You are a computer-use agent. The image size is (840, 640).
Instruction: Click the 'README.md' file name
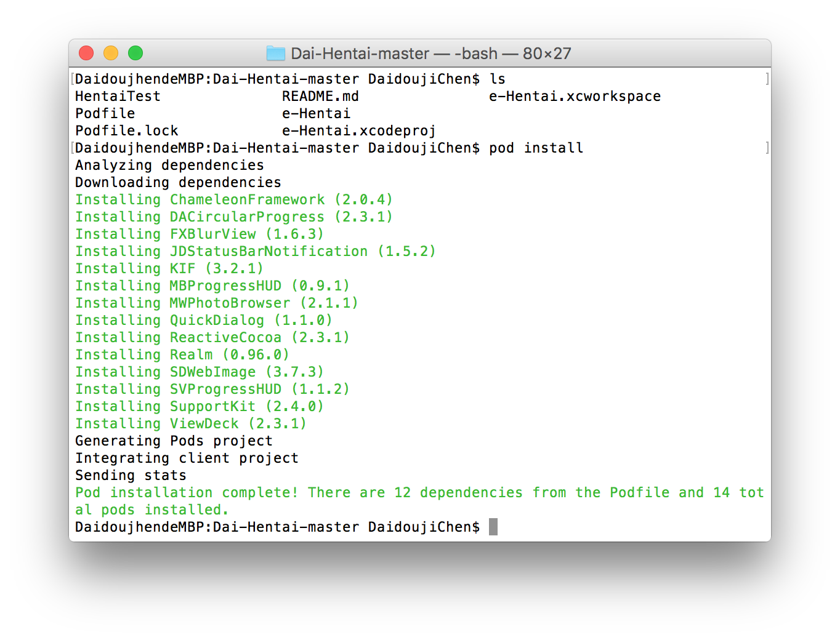(x=320, y=97)
